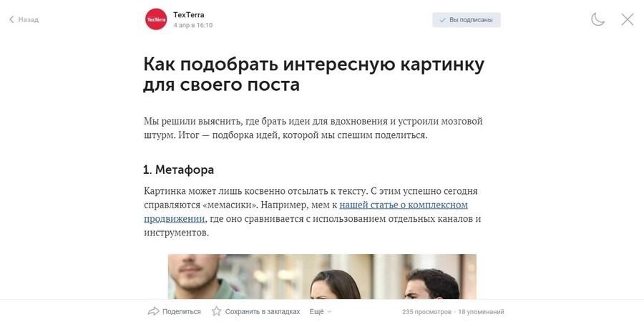This screenshot has height=322, width=644.
Task: Open the meme image below the text
Action: click(x=322, y=276)
